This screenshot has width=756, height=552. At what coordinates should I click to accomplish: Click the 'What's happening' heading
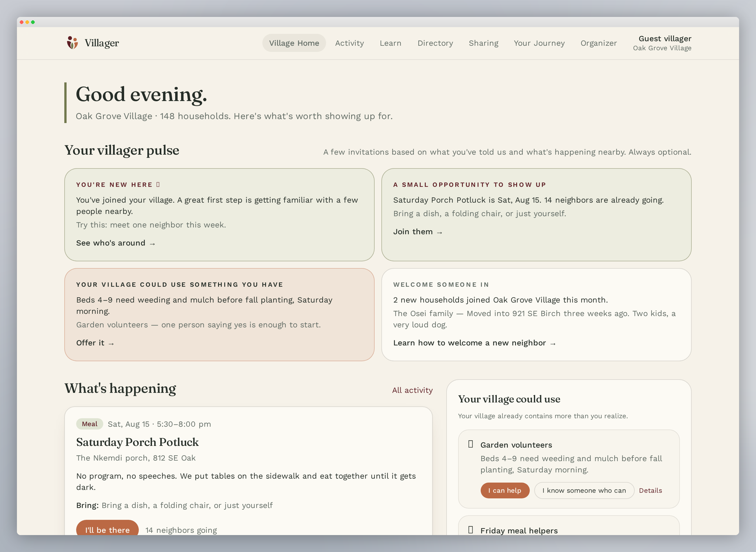pos(120,388)
